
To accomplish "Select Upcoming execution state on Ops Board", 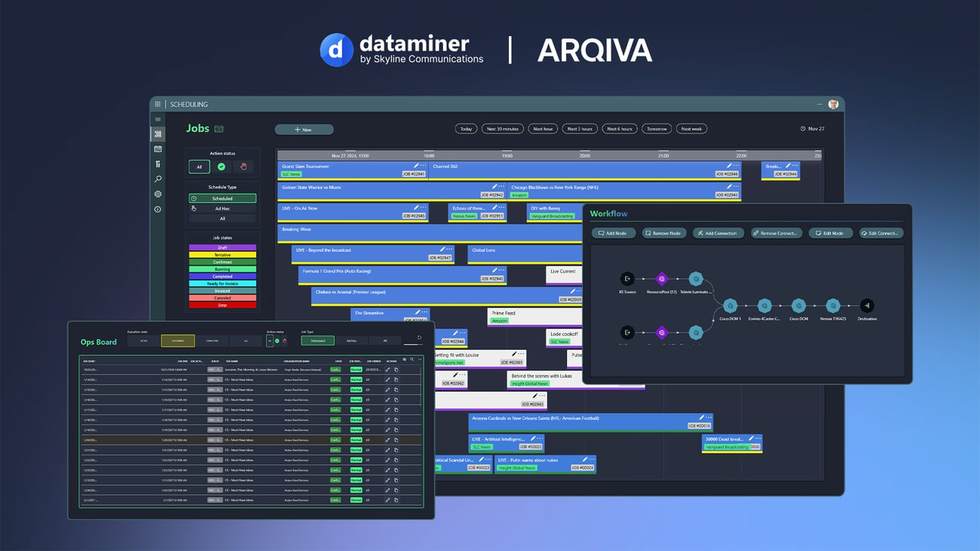I will pyautogui.click(x=178, y=341).
